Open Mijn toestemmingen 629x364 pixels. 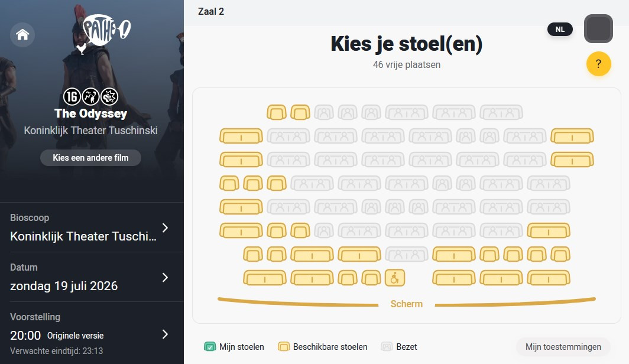pos(563,347)
